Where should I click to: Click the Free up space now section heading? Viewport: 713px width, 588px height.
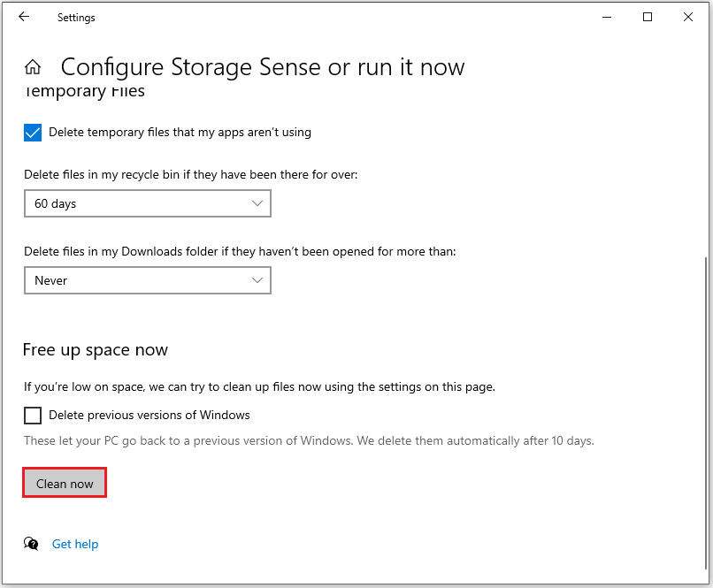(95, 350)
